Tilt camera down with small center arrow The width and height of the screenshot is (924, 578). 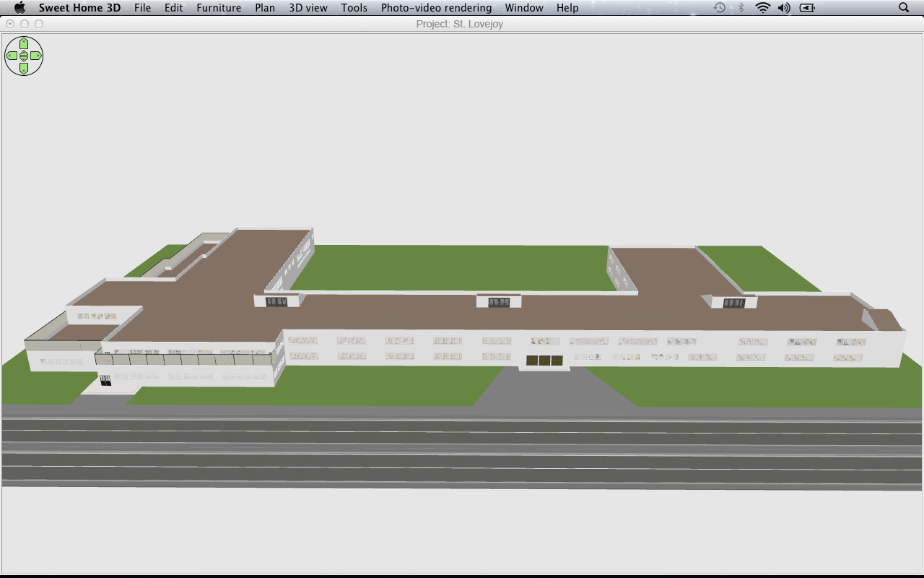point(24,59)
